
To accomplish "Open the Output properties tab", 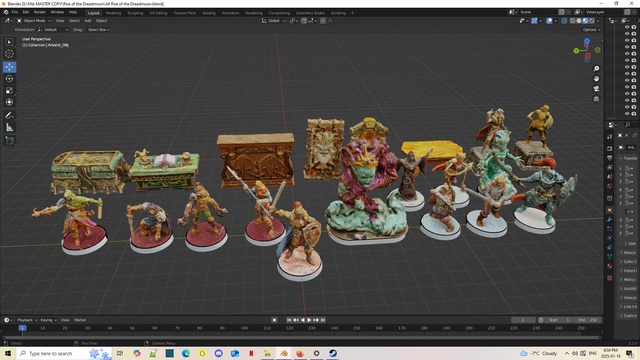I will point(610,158).
